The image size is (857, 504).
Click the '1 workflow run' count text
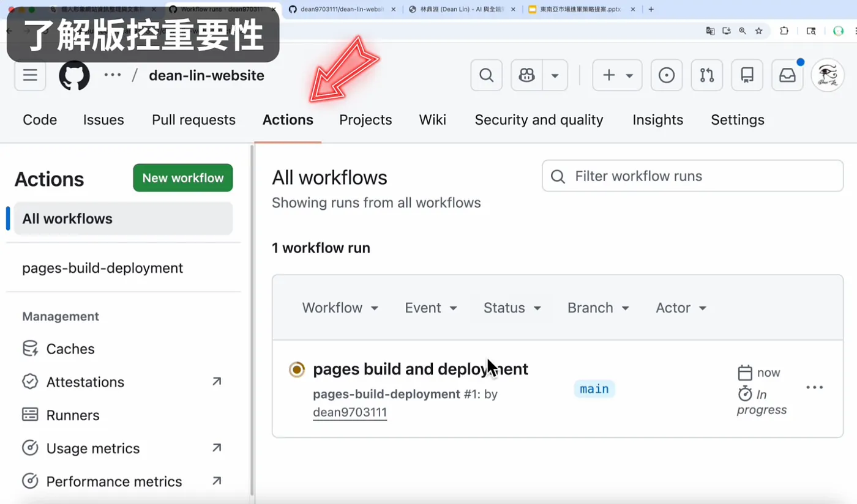(321, 248)
